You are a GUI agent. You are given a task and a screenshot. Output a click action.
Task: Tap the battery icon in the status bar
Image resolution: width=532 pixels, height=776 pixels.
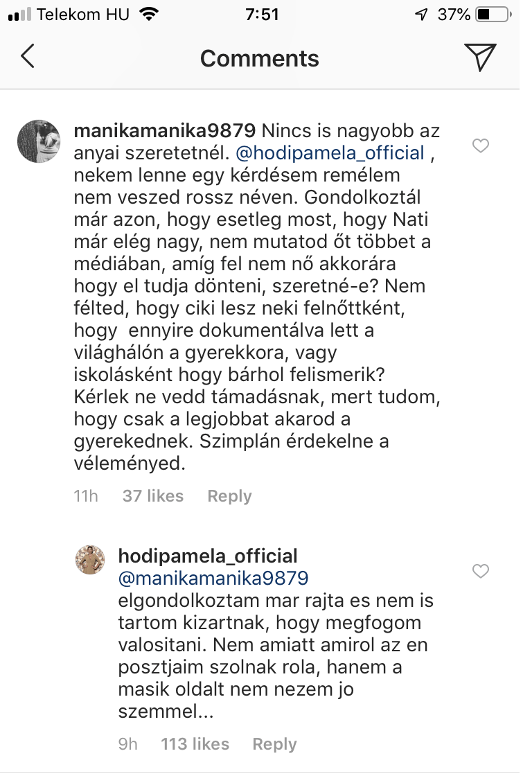(493, 14)
